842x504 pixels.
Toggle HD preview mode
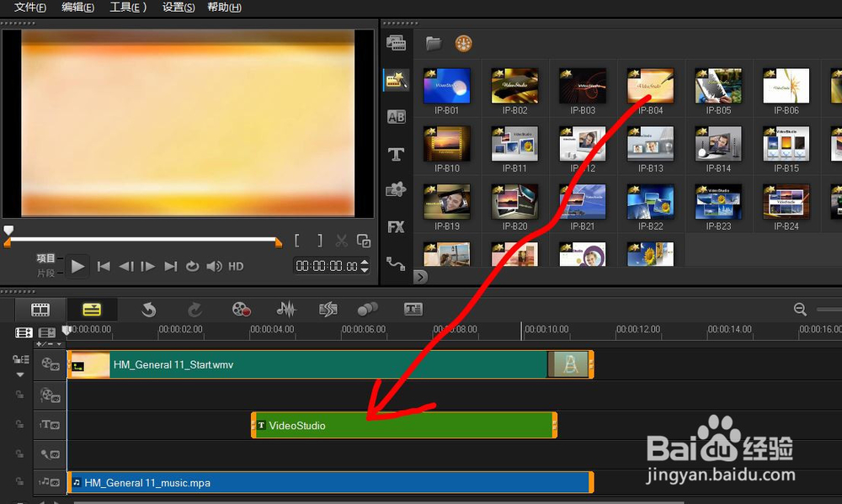click(236, 266)
